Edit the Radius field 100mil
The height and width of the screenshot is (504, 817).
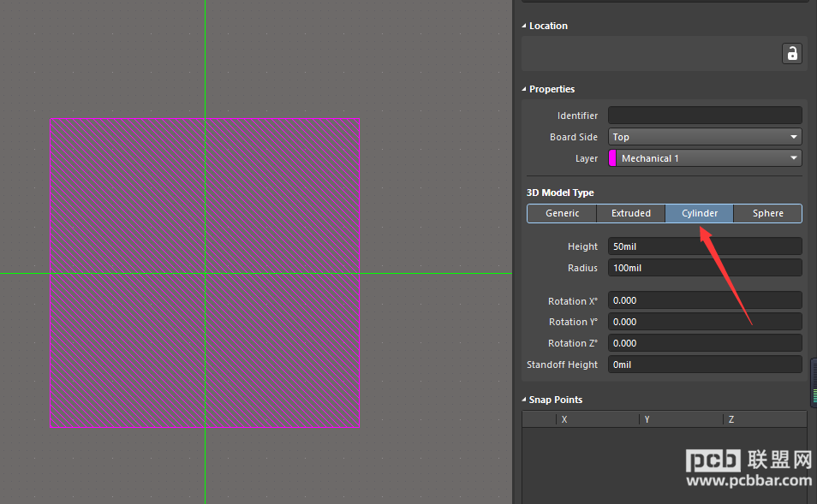tap(705, 268)
